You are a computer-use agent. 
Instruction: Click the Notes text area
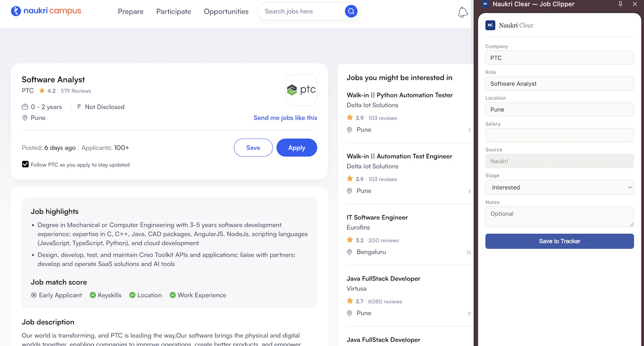click(x=559, y=217)
